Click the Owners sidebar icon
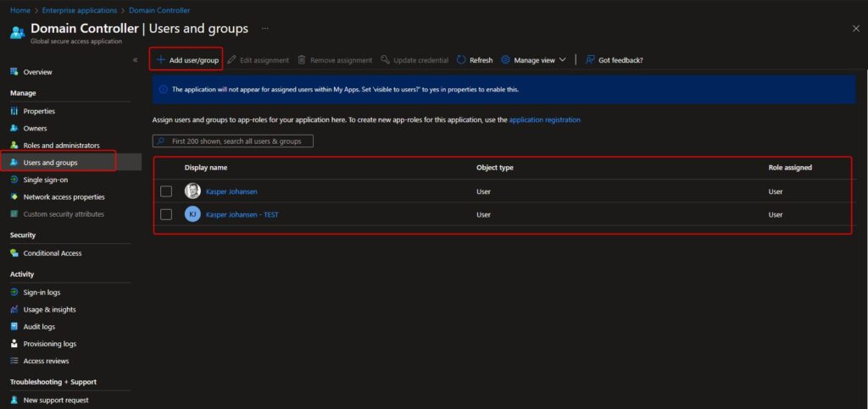The height and width of the screenshot is (409, 868). [14, 128]
